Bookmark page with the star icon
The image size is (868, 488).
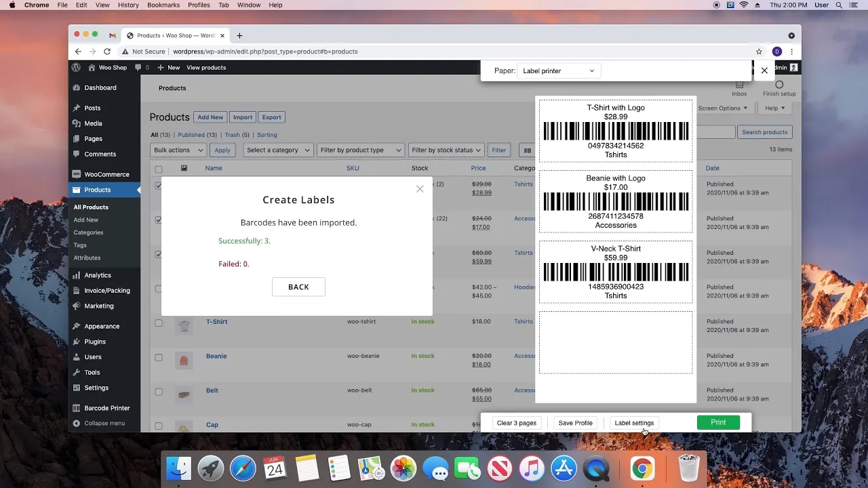coord(759,52)
